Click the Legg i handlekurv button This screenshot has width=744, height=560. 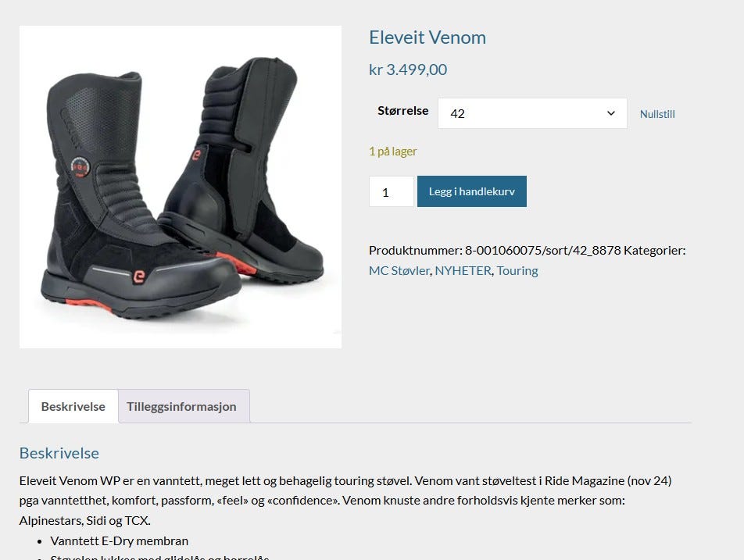point(472,191)
